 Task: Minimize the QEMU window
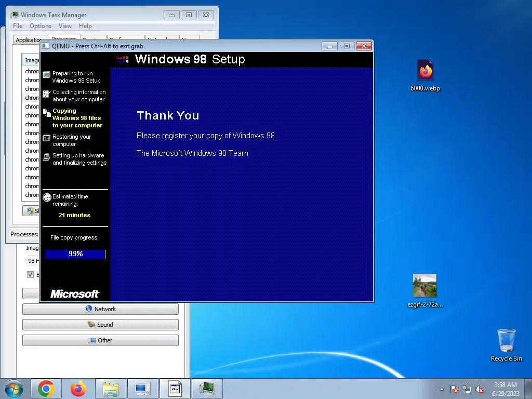pyautogui.click(x=329, y=46)
